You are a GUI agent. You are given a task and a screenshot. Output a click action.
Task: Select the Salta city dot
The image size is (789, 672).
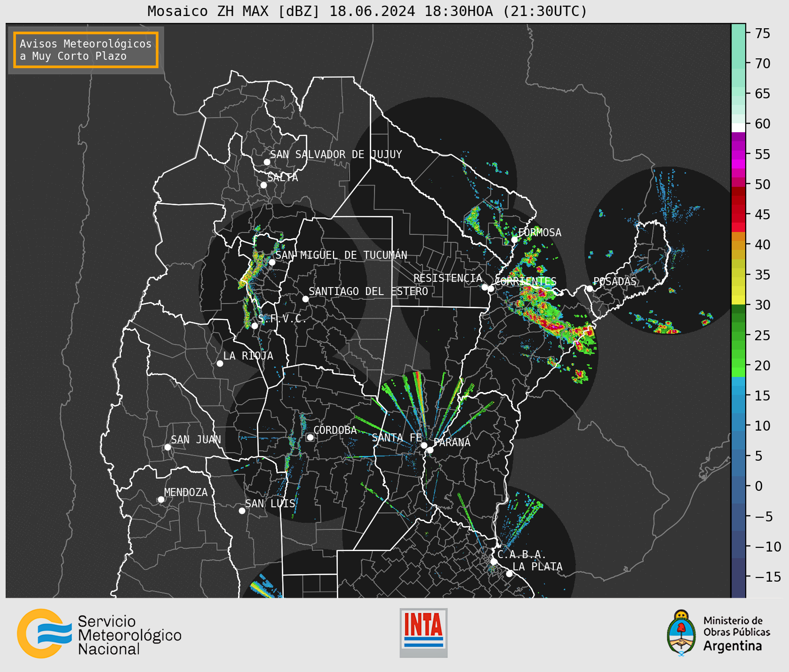(x=264, y=185)
